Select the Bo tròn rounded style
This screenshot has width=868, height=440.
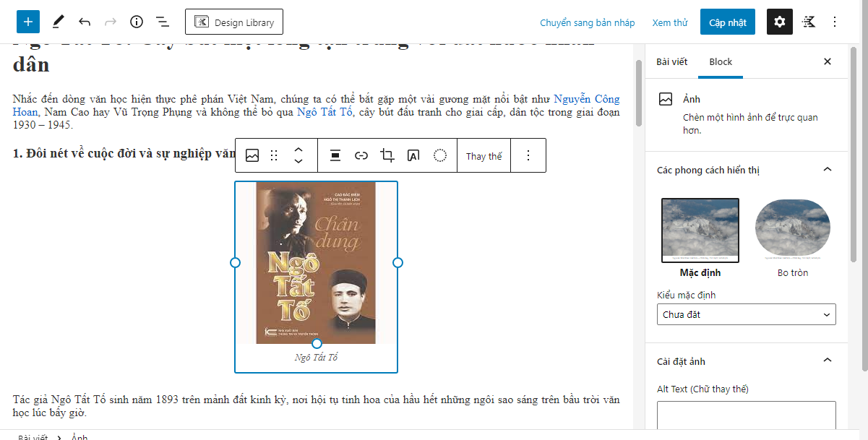pyautogui.click(x=792, y=230)
